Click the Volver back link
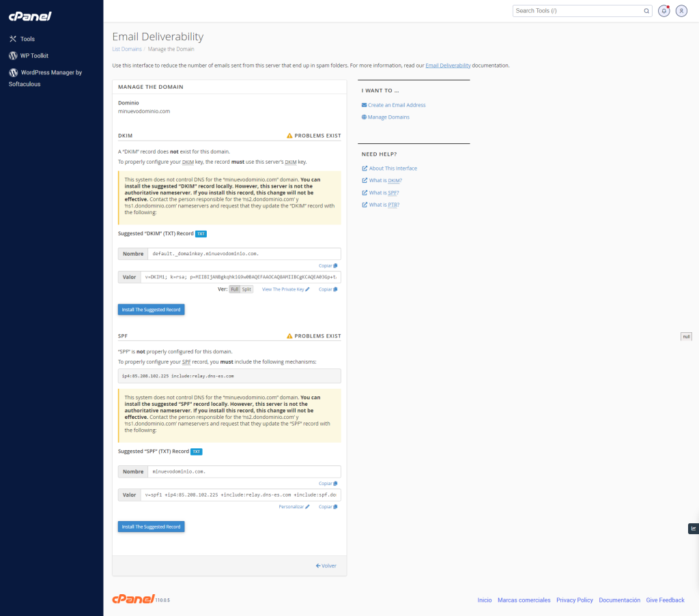699x616 pixels. click(326, 566)
